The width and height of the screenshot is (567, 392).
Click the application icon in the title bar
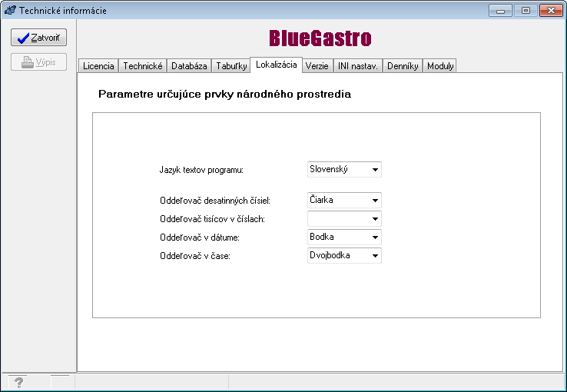10,10
